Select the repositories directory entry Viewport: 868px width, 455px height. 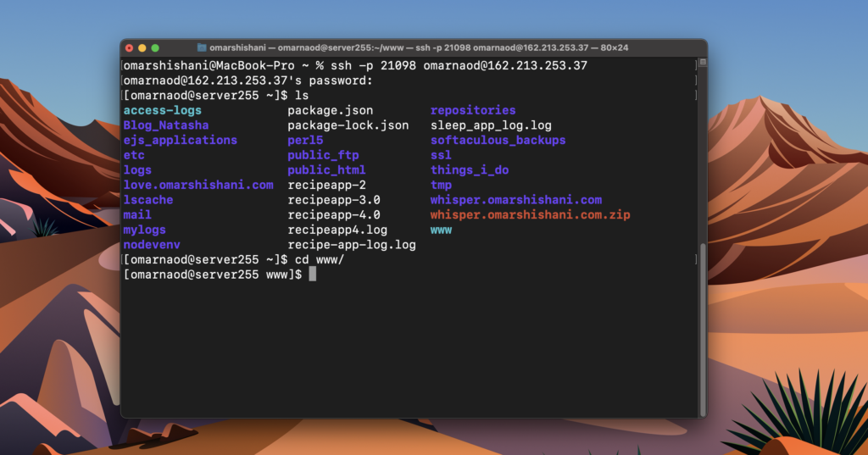pos(473,110)
